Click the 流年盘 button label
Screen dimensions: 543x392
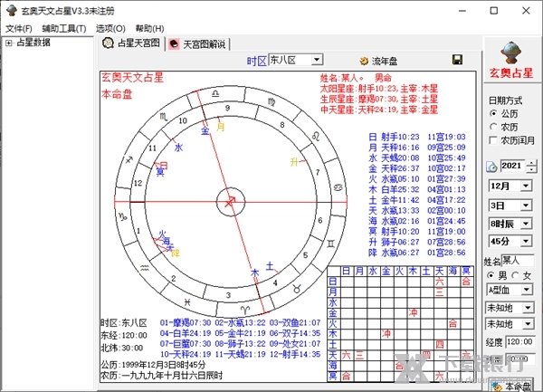[385, 62]
